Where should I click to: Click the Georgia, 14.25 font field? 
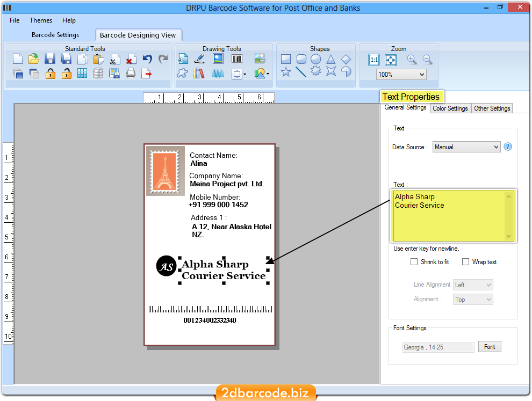(438, 347)
